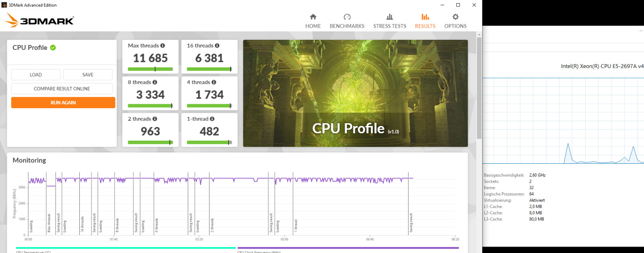Click the benchmarks gauge icon

[347, 17]
